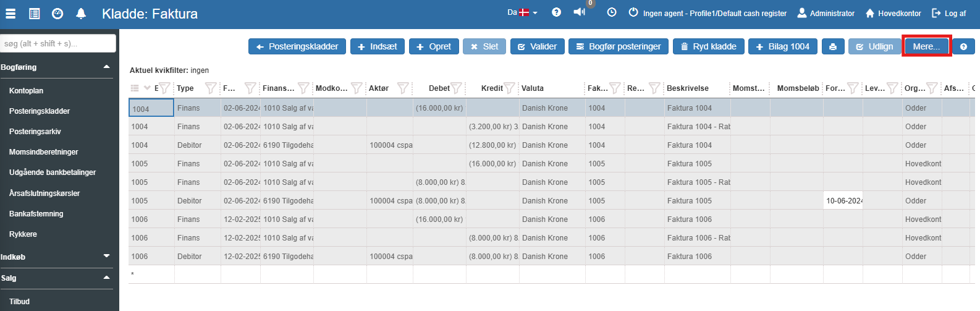Open the Mere... dropdown button
This screenshot has height=311, width=980.
tap(926, 46)
